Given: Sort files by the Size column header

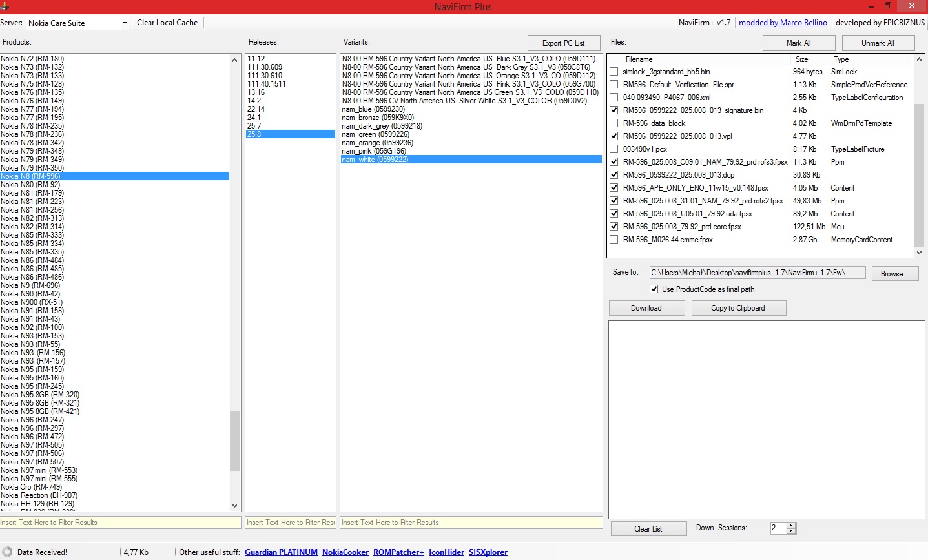Looking at the screenshot, I should click(810, 59).
